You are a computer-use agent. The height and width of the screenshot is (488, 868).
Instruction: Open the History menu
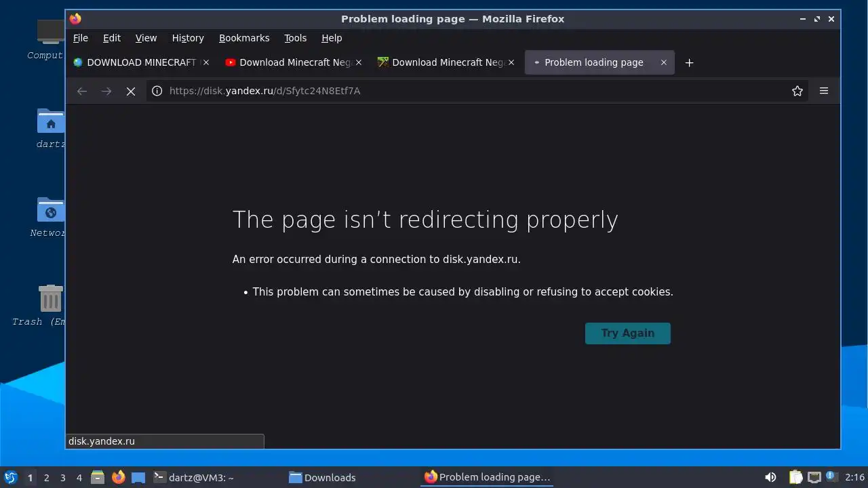point(188,38)
